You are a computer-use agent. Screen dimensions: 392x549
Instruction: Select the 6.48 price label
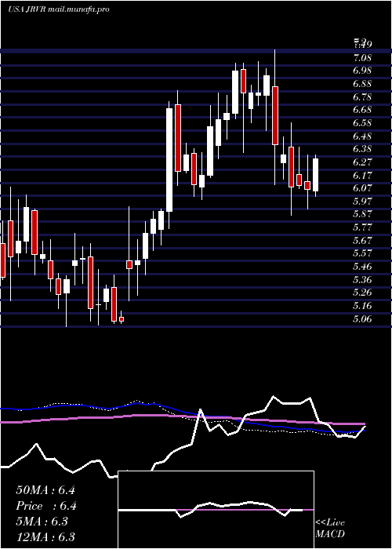click(362, 136)
